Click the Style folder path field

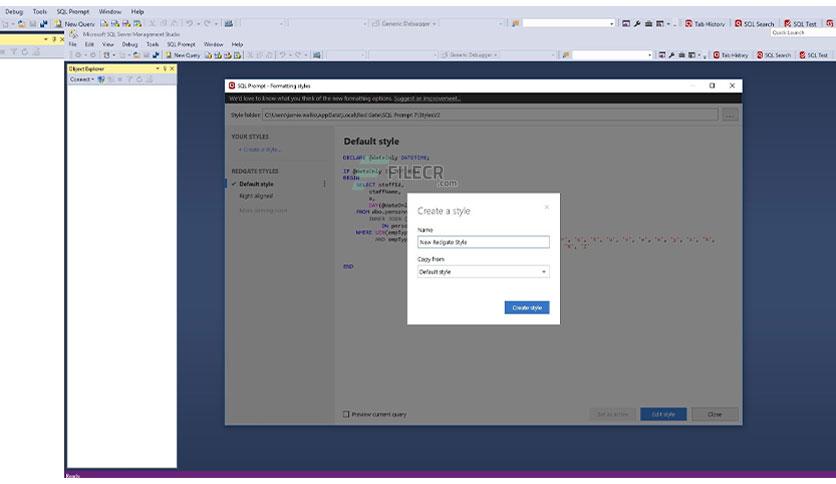[490, 115]
